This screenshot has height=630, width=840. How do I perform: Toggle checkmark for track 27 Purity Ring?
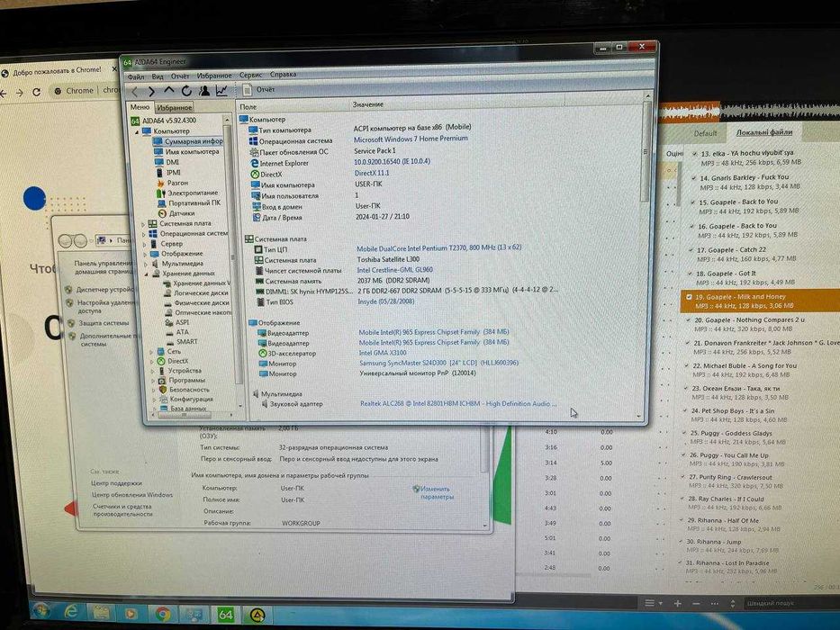point(683,477)
